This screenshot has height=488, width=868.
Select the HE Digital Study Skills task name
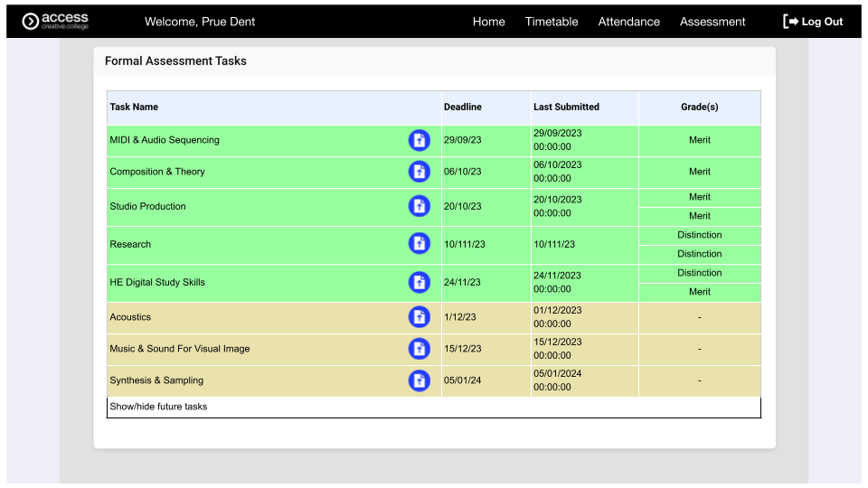pyautogui.click(x=157, y=282)
